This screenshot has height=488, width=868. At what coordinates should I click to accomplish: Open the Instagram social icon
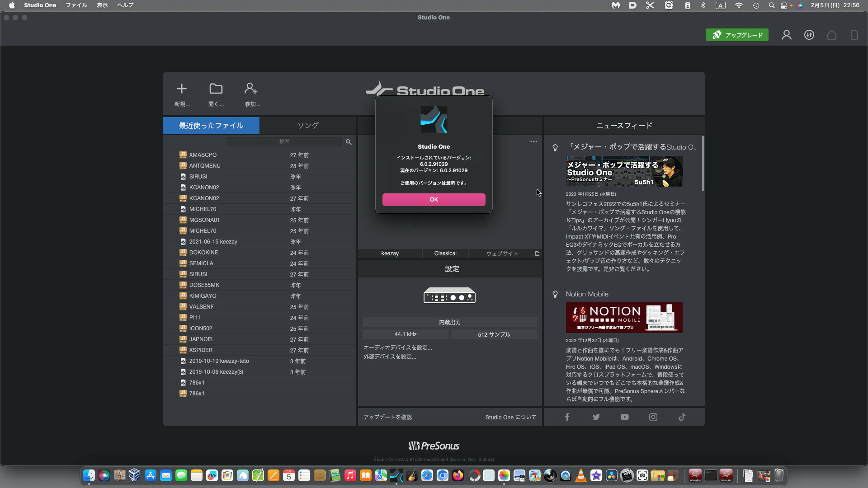[x=653, y=417]
